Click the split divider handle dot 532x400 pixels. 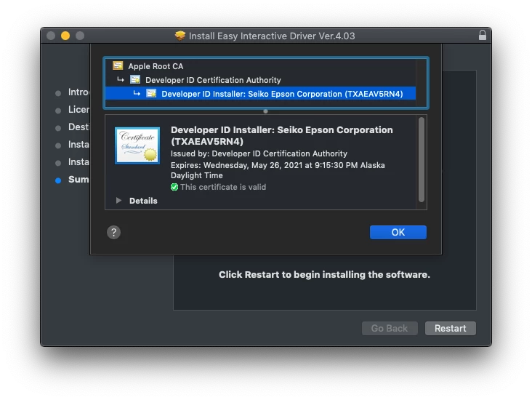(x=266, y=111)
